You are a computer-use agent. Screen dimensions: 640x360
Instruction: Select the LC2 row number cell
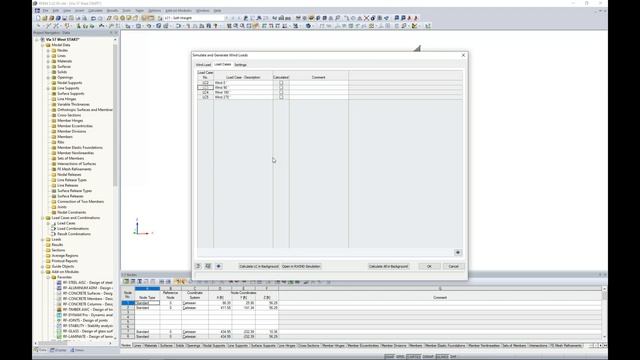tap(205, 83)
